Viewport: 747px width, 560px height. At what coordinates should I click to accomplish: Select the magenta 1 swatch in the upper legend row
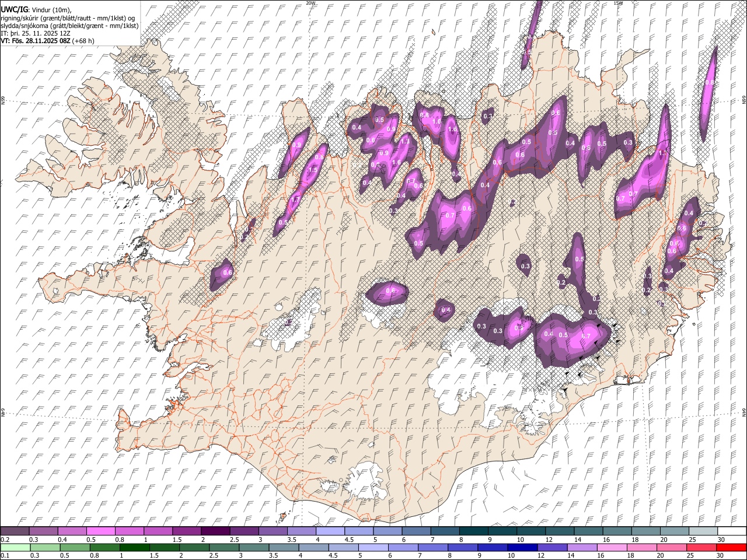click(158, 531)
